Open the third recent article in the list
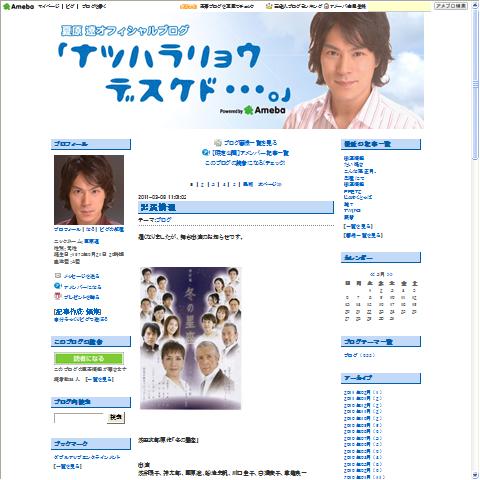 pos(360,171)
